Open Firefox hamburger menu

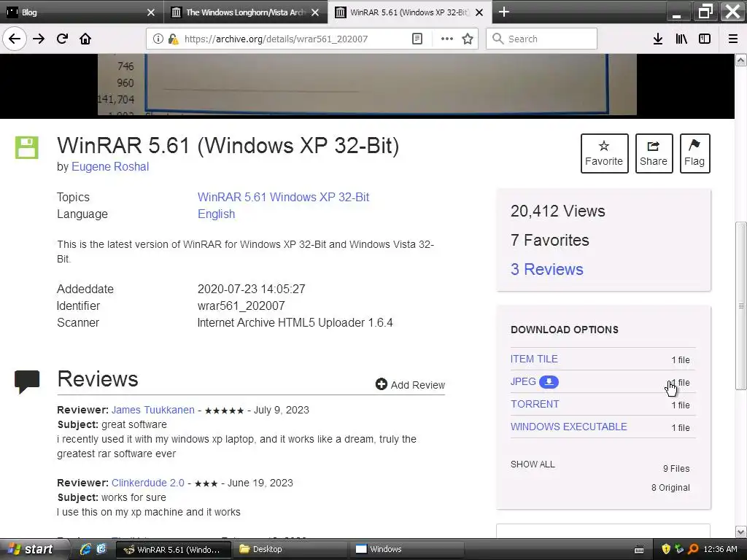click(x=733, y=39)
